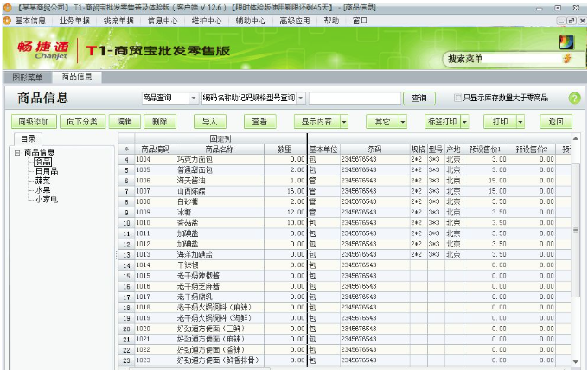Enable 只显示库存数量大于零商品 checkbox

457,98
